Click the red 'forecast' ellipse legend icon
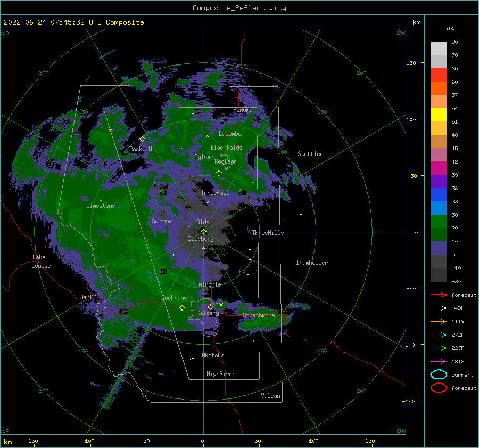This screenshot has height=448, width=479. [x=439, y=388]
